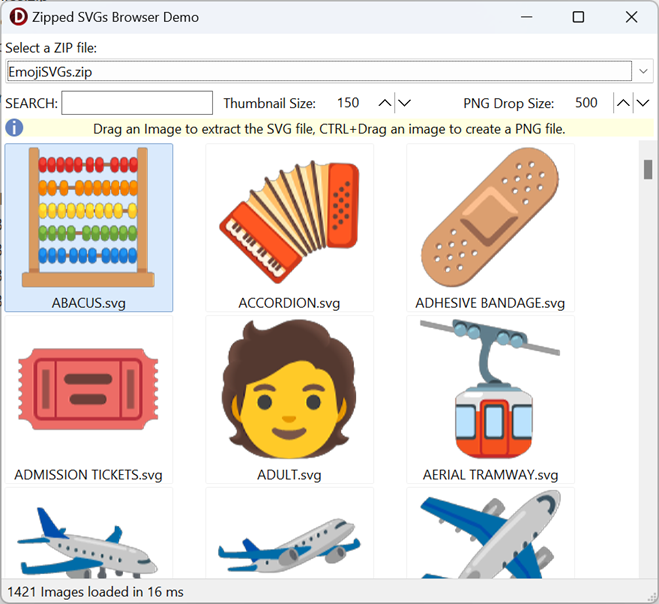
Task: Select the ABACUS.svg thumbnail
Action: click(x=88, y=227)
